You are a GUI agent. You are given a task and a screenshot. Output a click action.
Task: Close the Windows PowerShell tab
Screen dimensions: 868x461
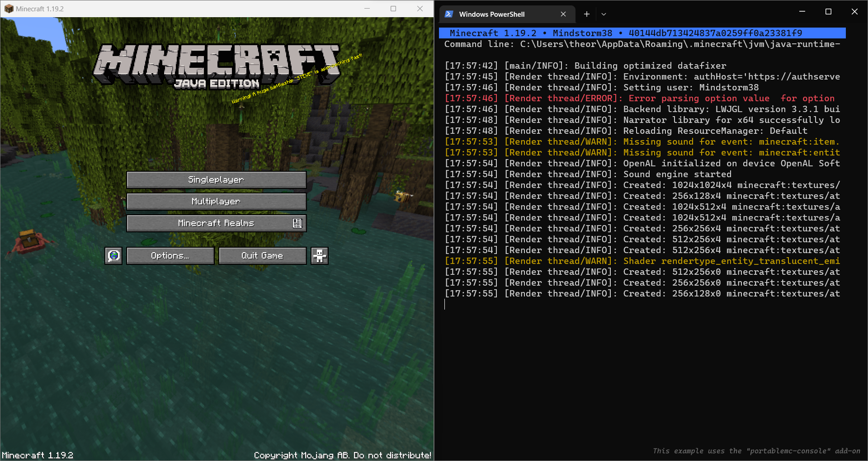[x=563, y=14]
